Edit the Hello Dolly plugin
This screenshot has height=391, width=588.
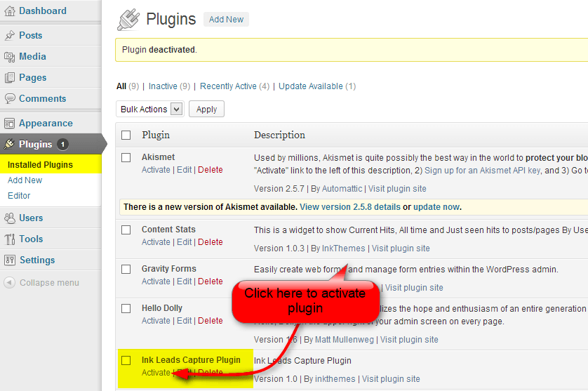(184, 321)
